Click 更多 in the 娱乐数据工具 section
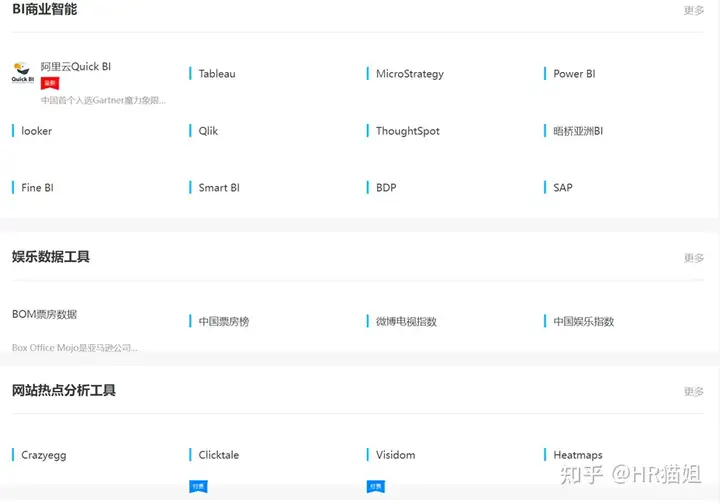720x504 pixels. 693,258
